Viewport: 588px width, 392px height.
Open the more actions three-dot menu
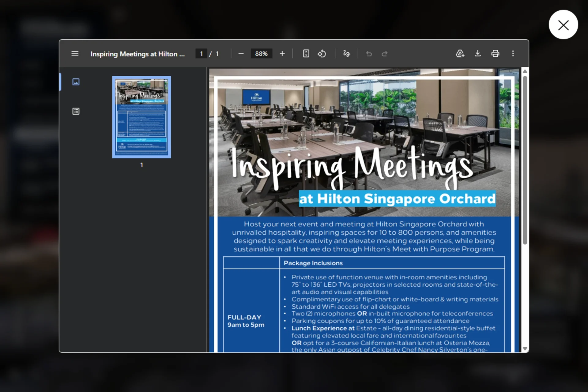point(513,54)
